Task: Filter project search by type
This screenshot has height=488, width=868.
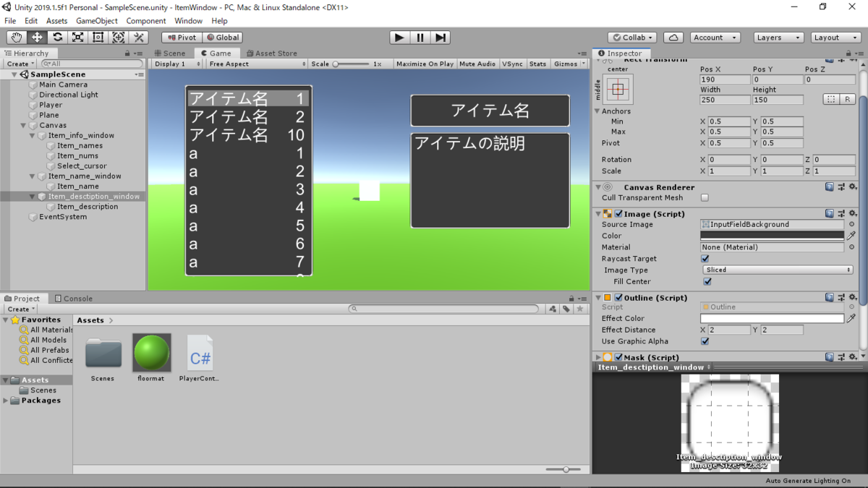Action: tap(553, 309)
